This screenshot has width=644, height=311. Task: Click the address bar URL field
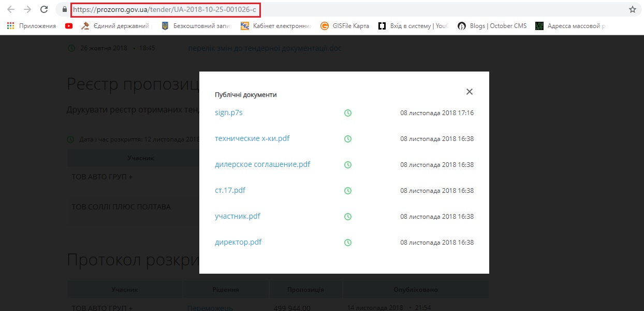click(x=165, y=9)
